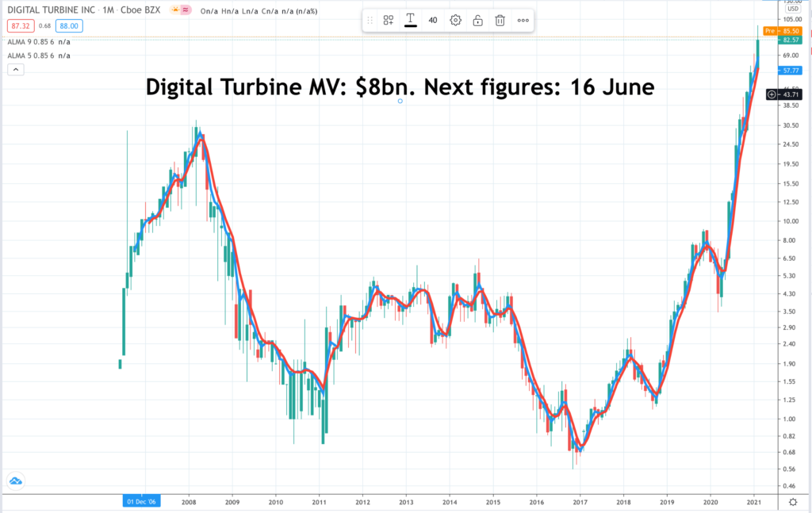The image size is (812, 513).
Task: Click the blue buy price 88.00 button
Action: pos(69,26)
